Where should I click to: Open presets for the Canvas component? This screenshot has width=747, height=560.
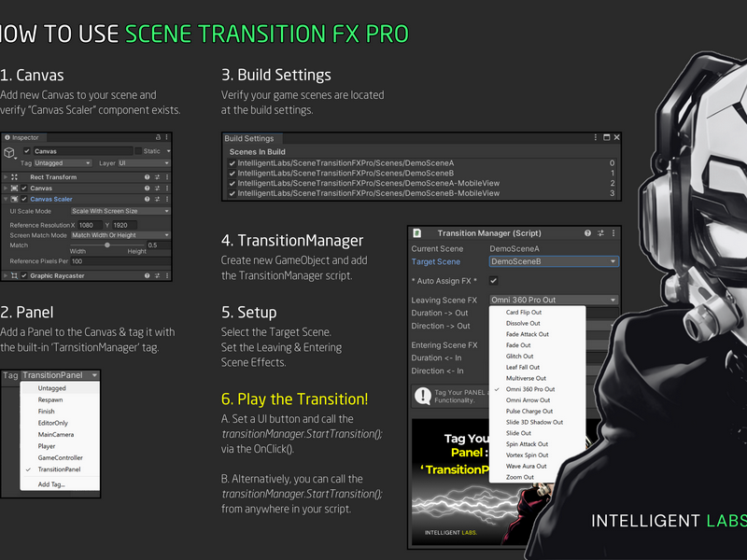tap(157, 189)
